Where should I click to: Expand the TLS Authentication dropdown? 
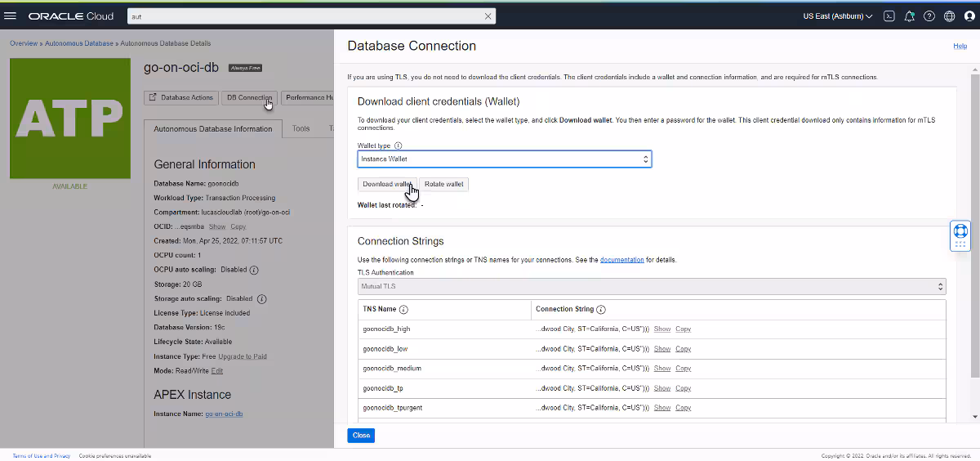[652, 287]
